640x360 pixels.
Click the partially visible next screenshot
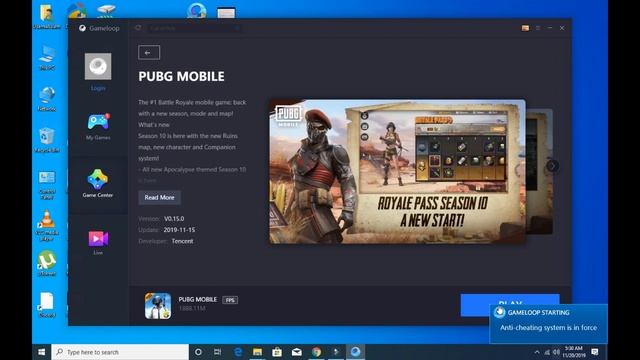click(540, 171)
